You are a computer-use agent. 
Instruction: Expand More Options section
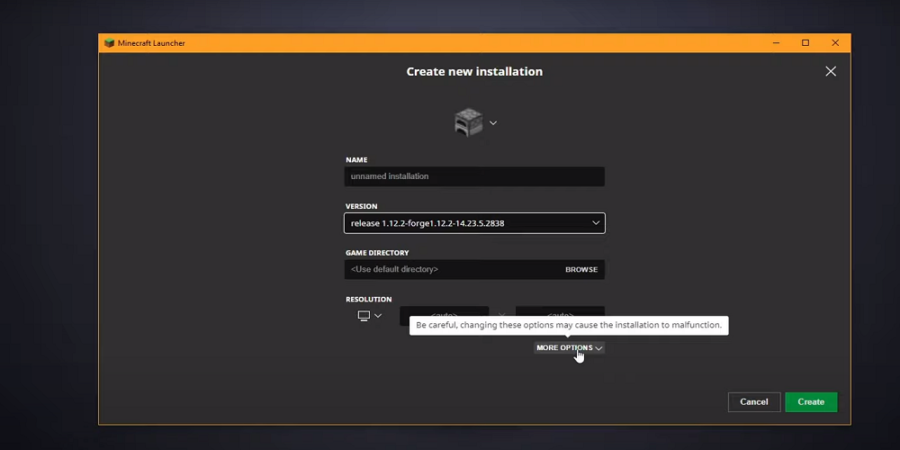[569, 348]
